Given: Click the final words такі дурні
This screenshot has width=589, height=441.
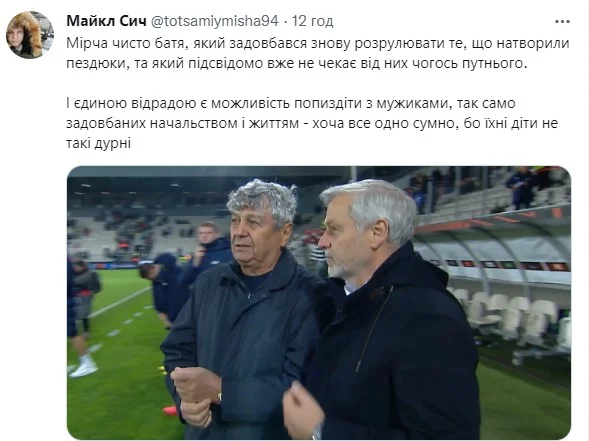Looking at the screenshot, I should pyautogui.click(x=98, y=143).
